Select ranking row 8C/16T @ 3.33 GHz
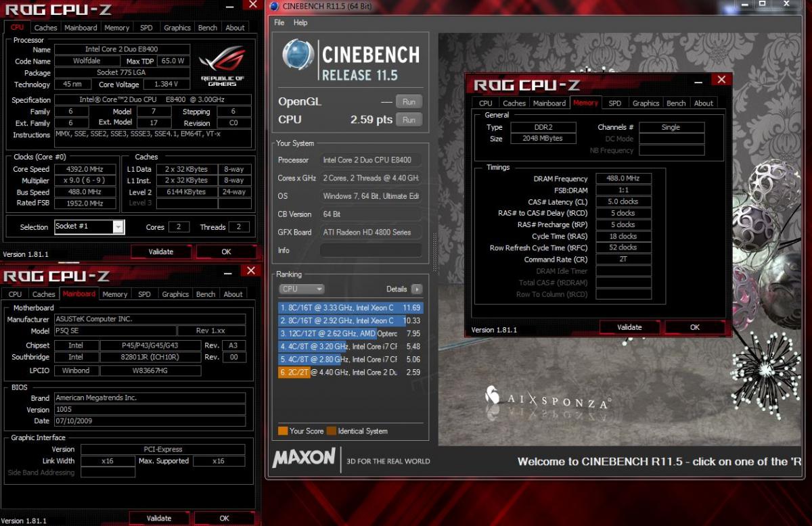Viewport: 812px width, 526px height. (x=351, y=308)
